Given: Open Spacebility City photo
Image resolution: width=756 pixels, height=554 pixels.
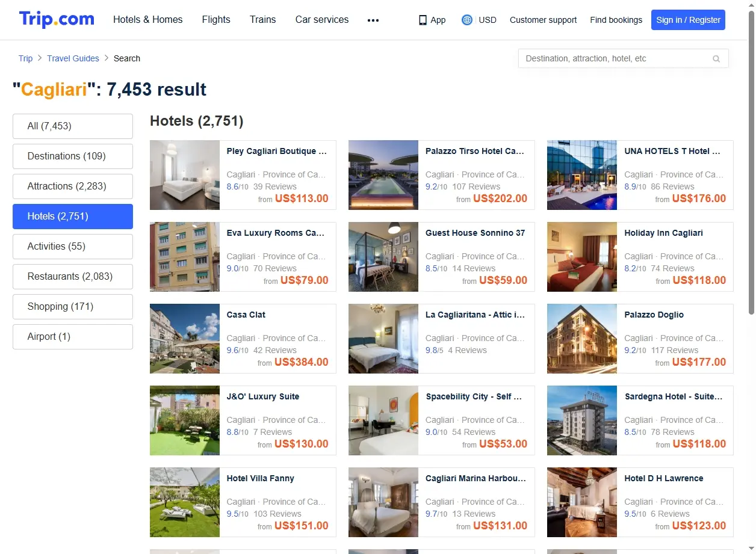Looking at the screenshot, I should (383, 420).
